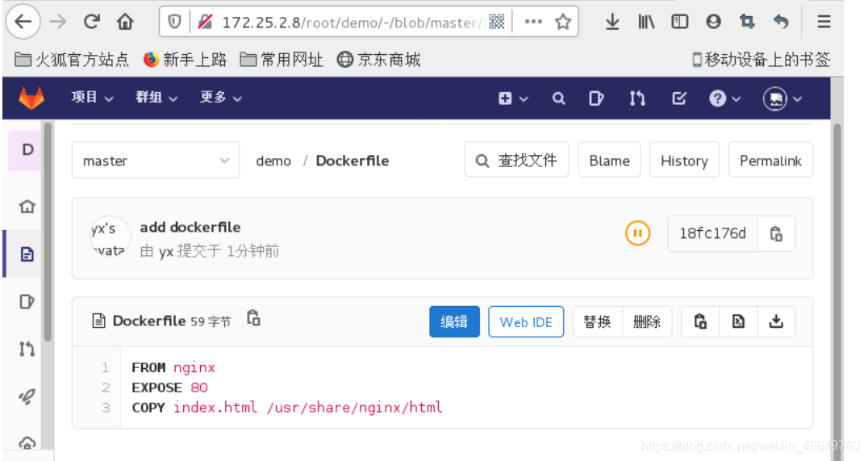Click the Permalink button
Image resolution: width=868 pixels, height=461 pixels.
pyautogui.click(x=770, y=160)
